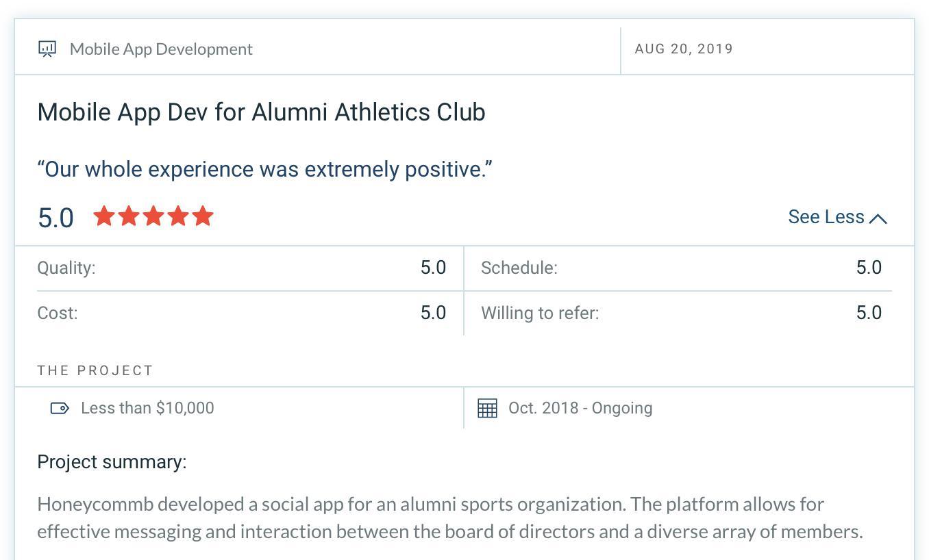
Task: Collapse review using the up chevron
Action: point(878,218)
